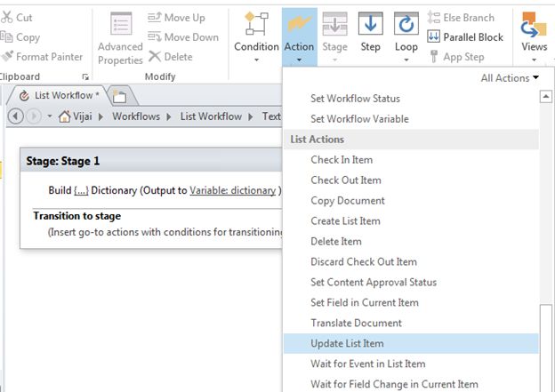Select Wait for Event in List Item
Viewport: 555px width, 392px height.
[411, 364]
